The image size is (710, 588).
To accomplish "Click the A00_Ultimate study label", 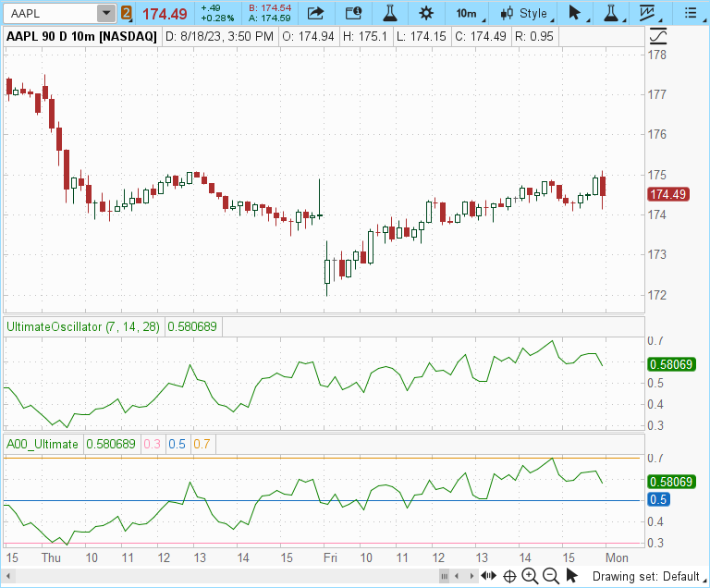I will pyautogui.click(x=43, y=444).
